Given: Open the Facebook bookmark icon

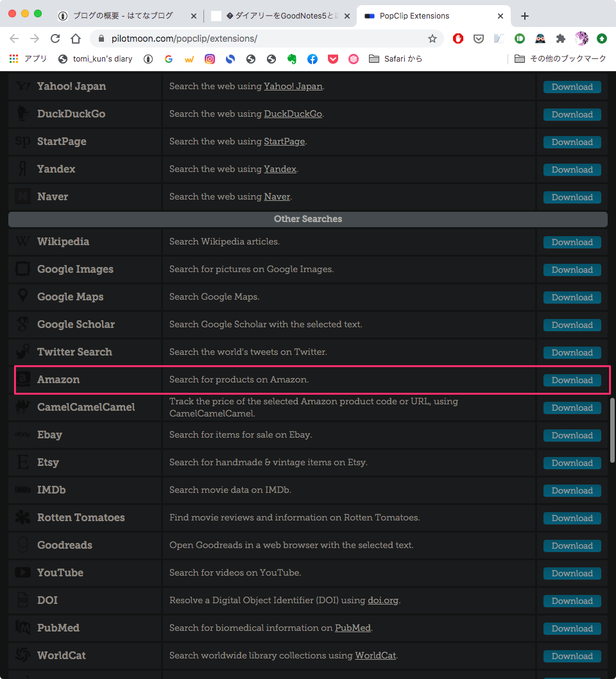Looking at the screenshot, I should tap(312, 59).
